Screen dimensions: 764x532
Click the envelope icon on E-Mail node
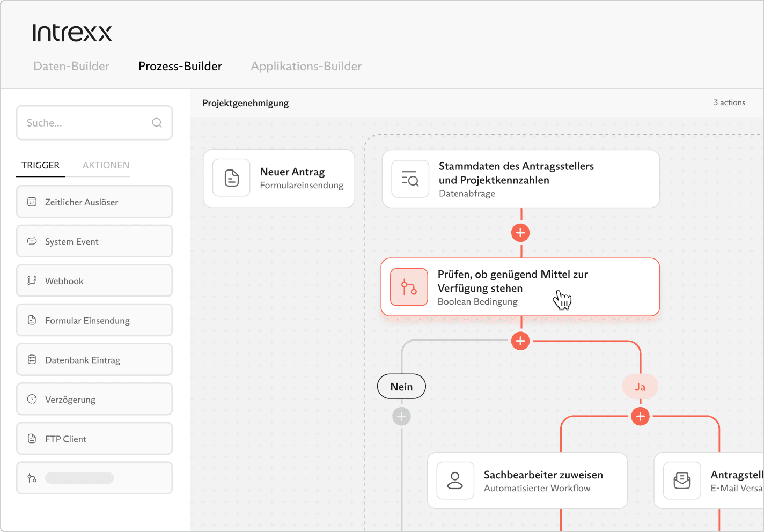(682, 481)
